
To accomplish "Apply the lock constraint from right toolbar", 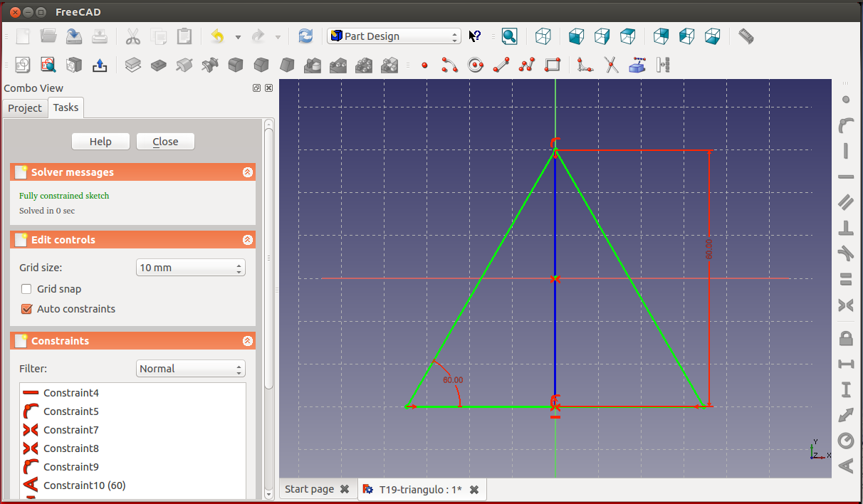I will 846,337.
